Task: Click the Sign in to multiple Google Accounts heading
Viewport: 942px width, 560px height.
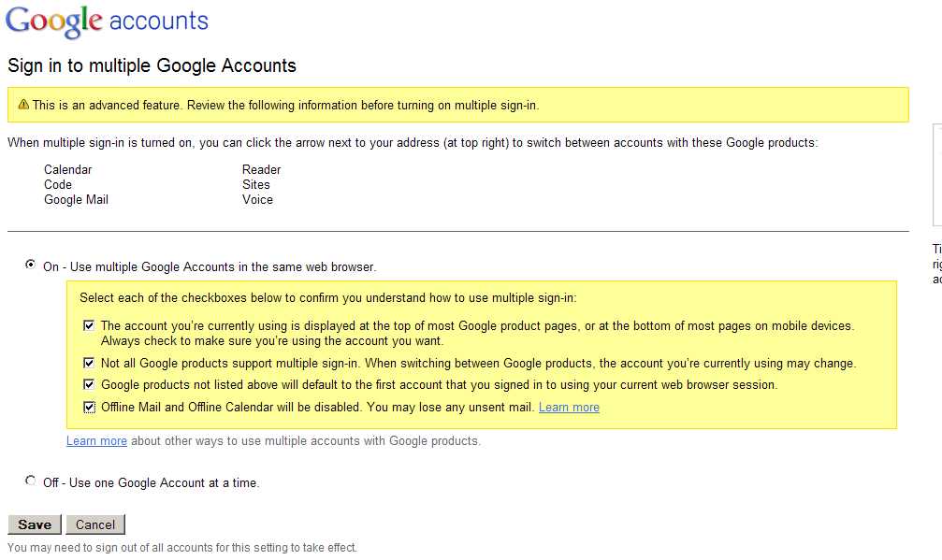Action: pyautogui.click(x=152, y=65)
